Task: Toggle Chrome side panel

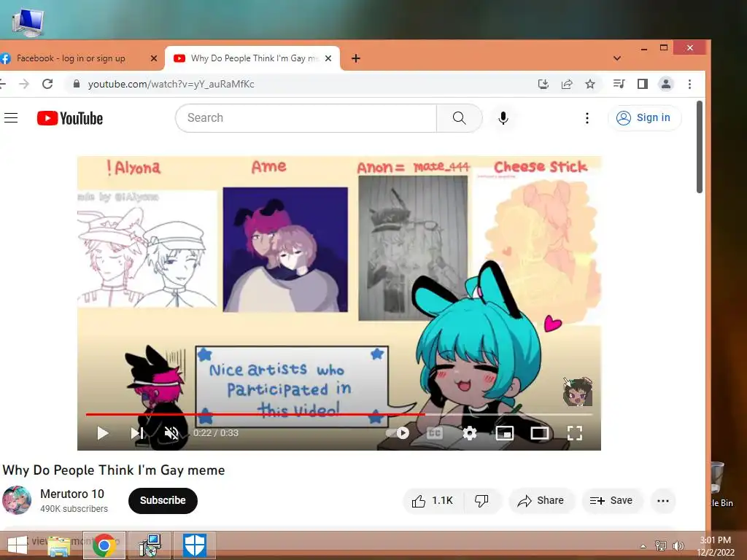Action: (642, 84)
